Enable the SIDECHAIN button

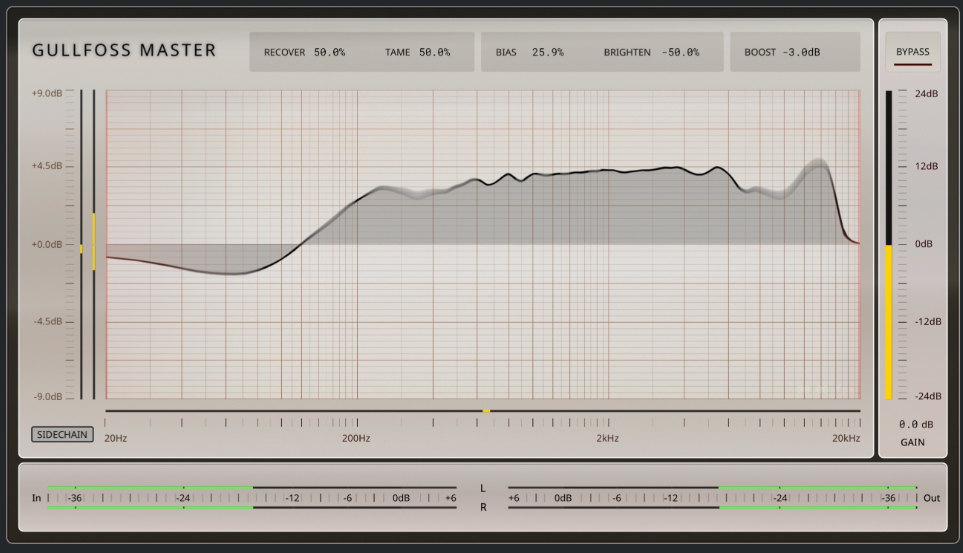pos(63,434)
